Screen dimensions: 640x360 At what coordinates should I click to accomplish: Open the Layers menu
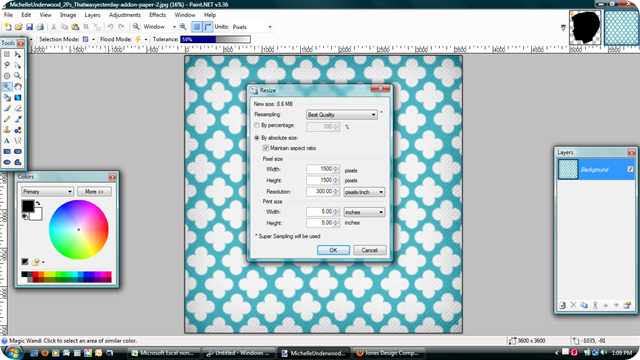(x=92, y=15)
